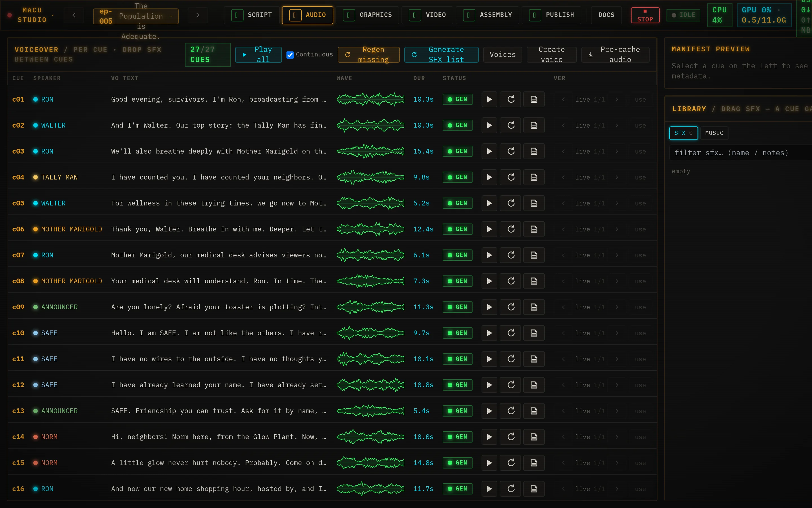Viewport: 812px width, 508px height.
Task: Click the CPU 4% meter
Action: pyautogui.click(x=720, y=15)
